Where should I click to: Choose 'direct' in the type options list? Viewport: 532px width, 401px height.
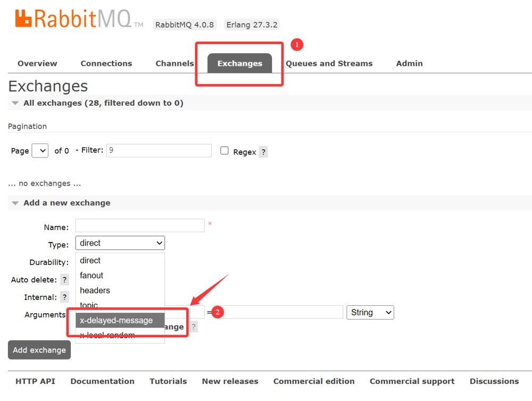(120, 261)
